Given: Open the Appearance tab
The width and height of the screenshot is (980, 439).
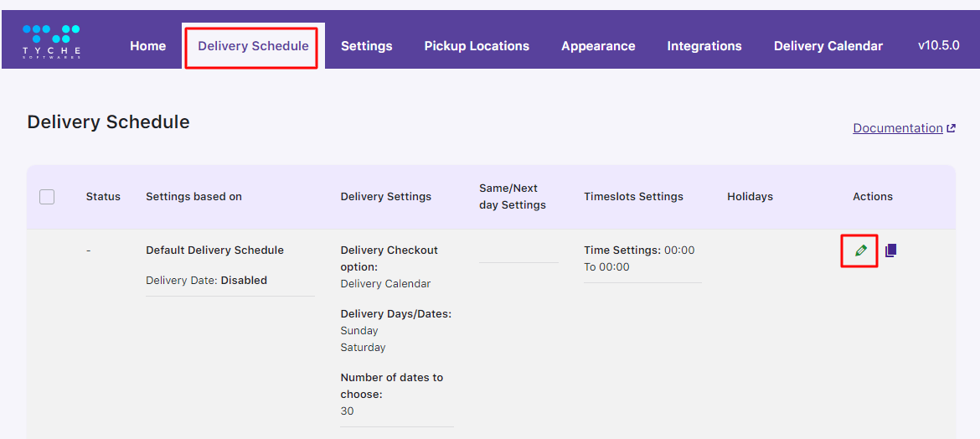Looking at the screenshot, I should point(598,46).
